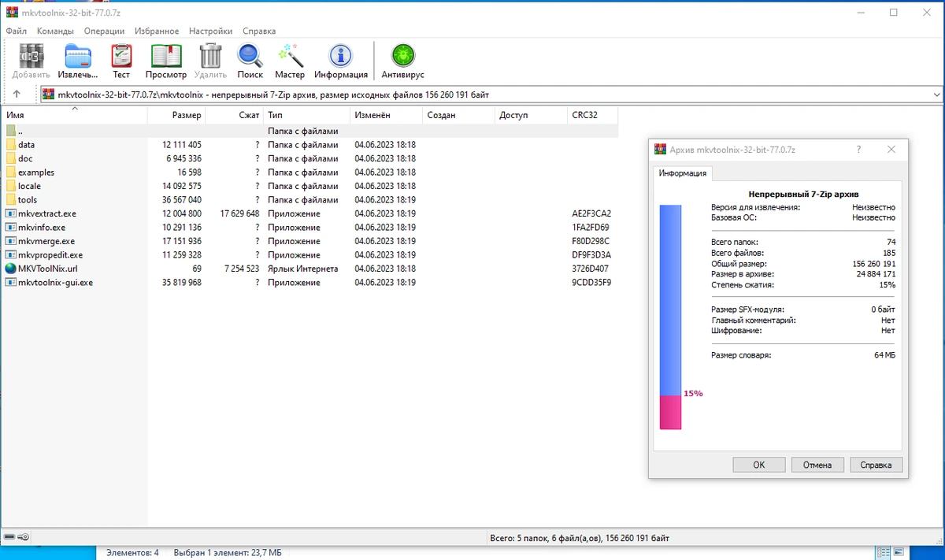Select the mkvextract.exe file name
945x560 pixels.
(x=47, y=213)
